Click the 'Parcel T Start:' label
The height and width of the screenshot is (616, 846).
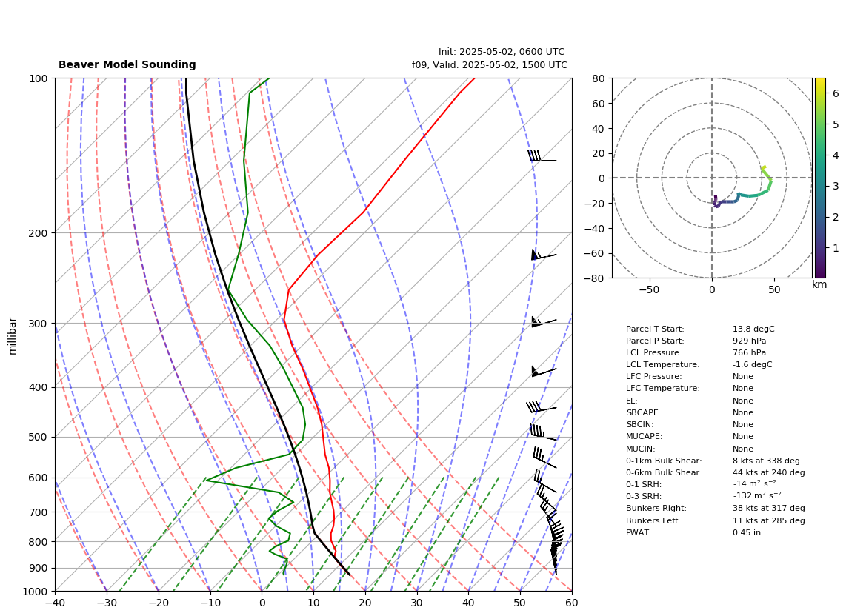click(655, 329)
